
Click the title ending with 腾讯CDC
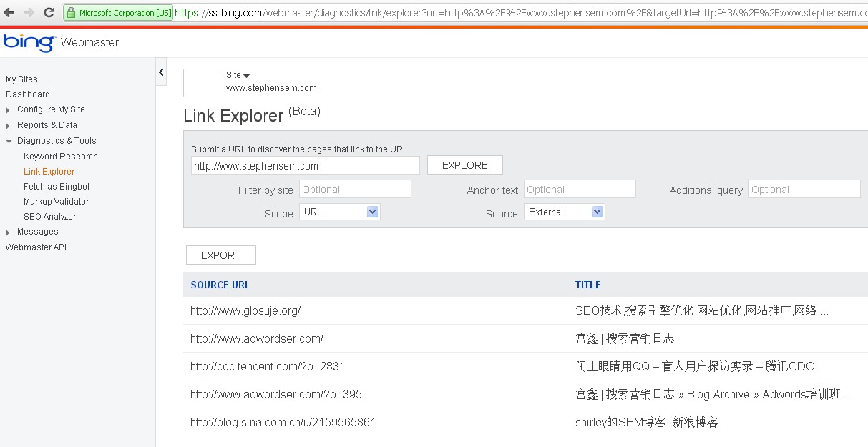(x=695, y=367)
